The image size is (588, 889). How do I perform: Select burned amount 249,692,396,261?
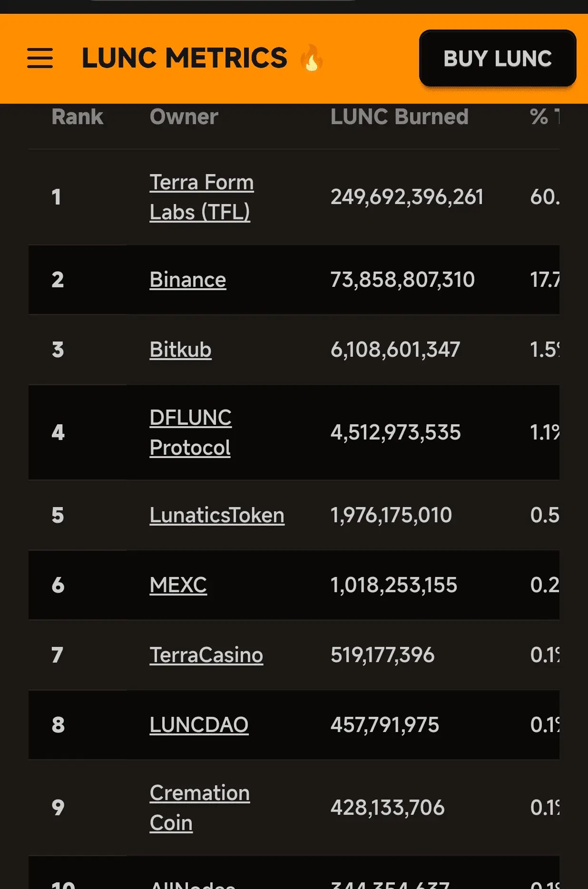[407, 197]
